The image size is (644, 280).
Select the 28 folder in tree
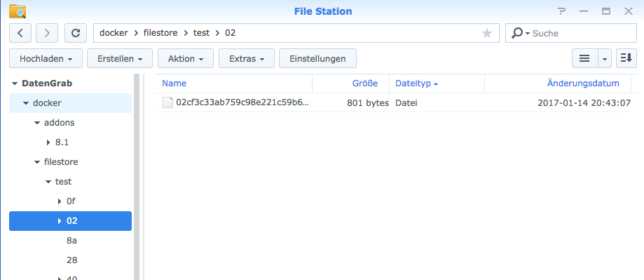tap(72, 260)
